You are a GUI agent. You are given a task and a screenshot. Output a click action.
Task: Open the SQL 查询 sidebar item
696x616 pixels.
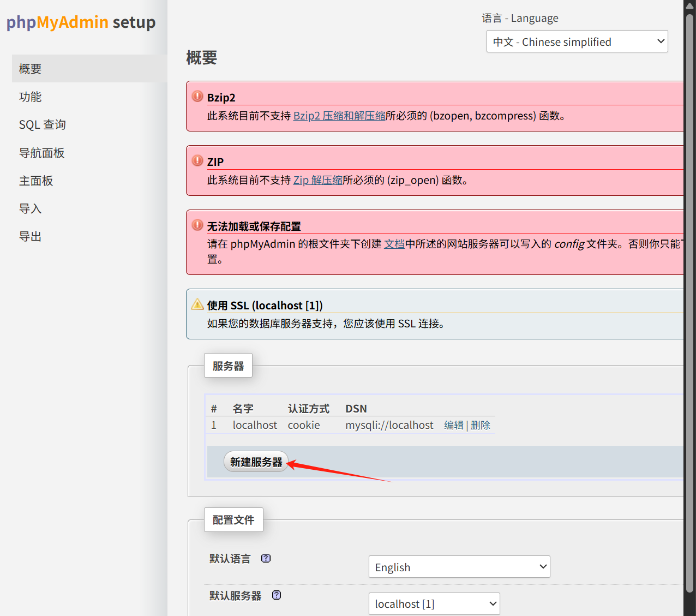pyautogui.click(x=89, y=124)
